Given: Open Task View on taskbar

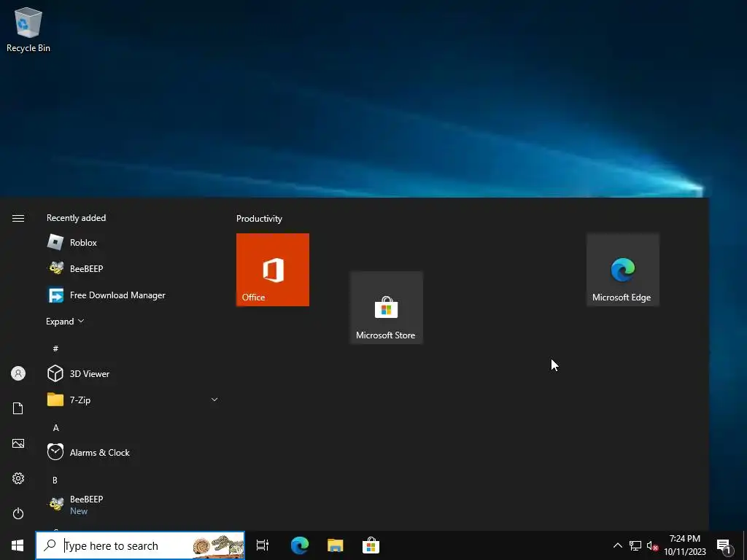Looking at the screenshot, I should pyautogui.click(x=263, y=545).
